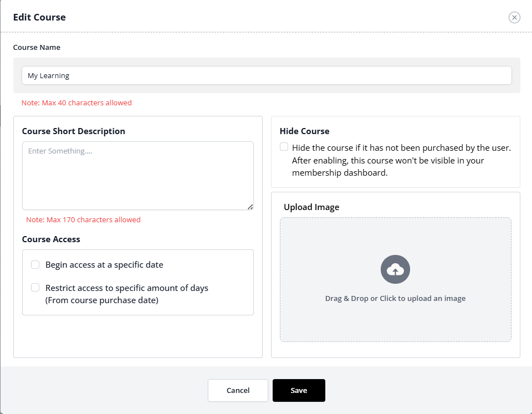The width and height of the screenshot is (532, 414).
Task: Enable the Hide Course checkbox
Action: 284,147
